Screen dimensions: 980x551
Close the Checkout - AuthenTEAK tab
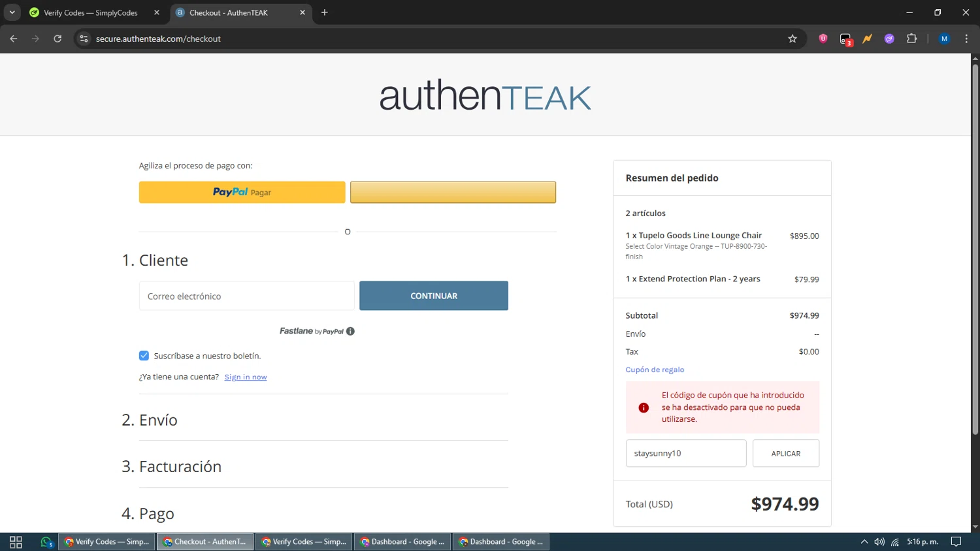tap(302, 12)
